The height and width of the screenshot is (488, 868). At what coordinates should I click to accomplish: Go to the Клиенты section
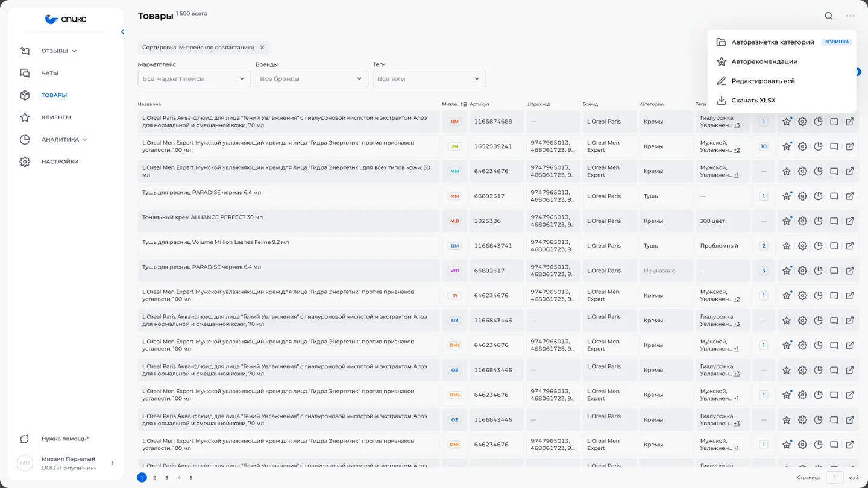click(56, 117)
